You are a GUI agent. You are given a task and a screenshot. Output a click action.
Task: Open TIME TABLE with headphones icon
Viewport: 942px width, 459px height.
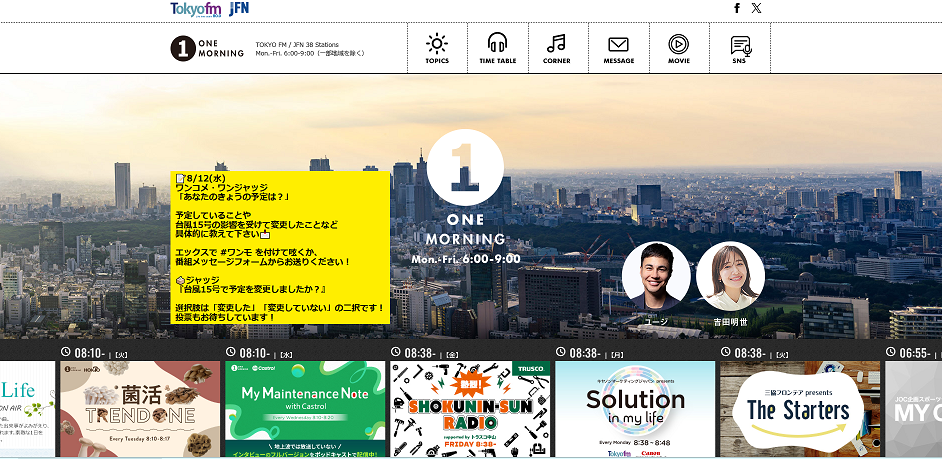point(497,48)
